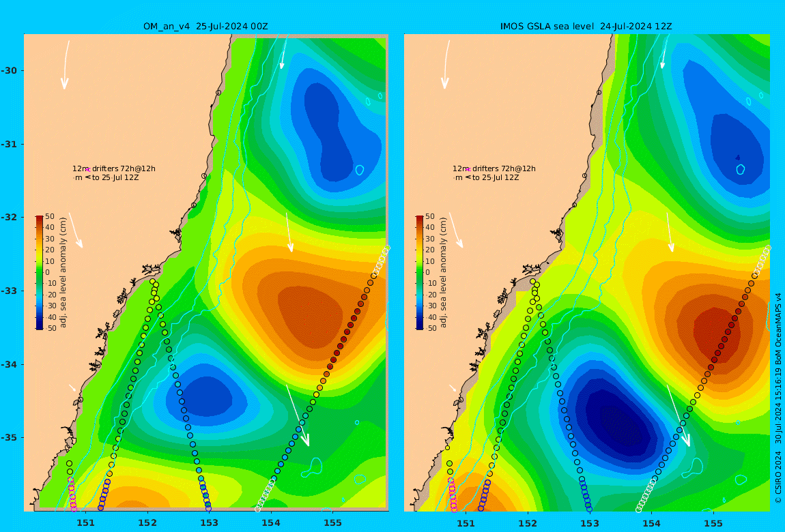Click longitude label "153" under left map
The image size is (785, 532).
[x=210, y=523]
